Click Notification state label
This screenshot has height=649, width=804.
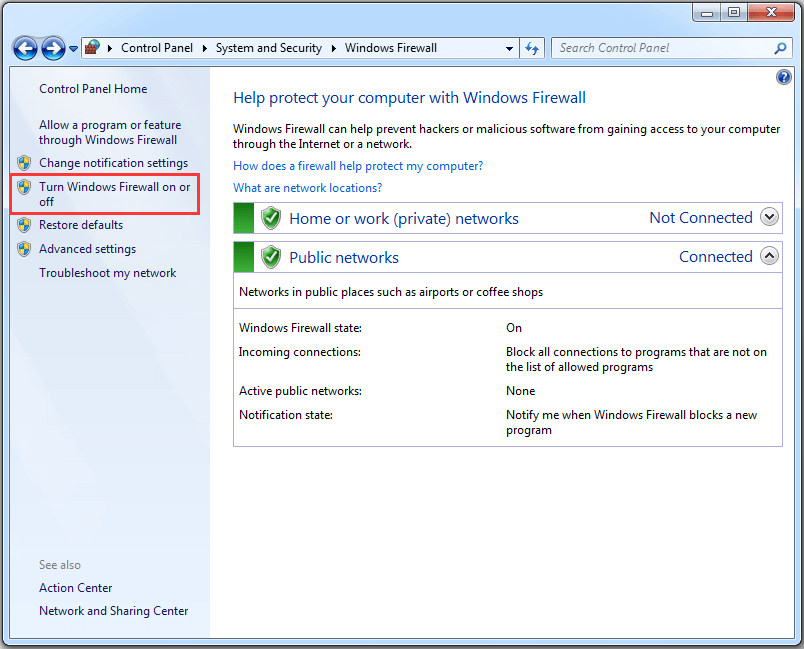(286, 415)
